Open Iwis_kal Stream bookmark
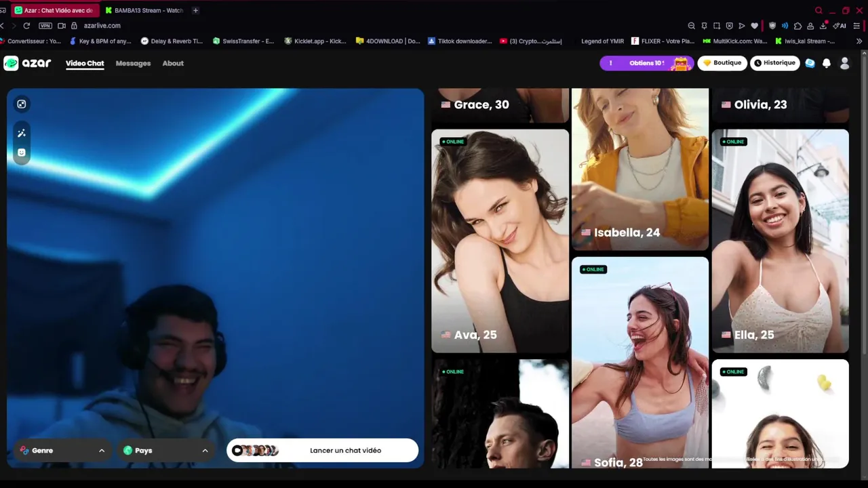 (804, 41)
